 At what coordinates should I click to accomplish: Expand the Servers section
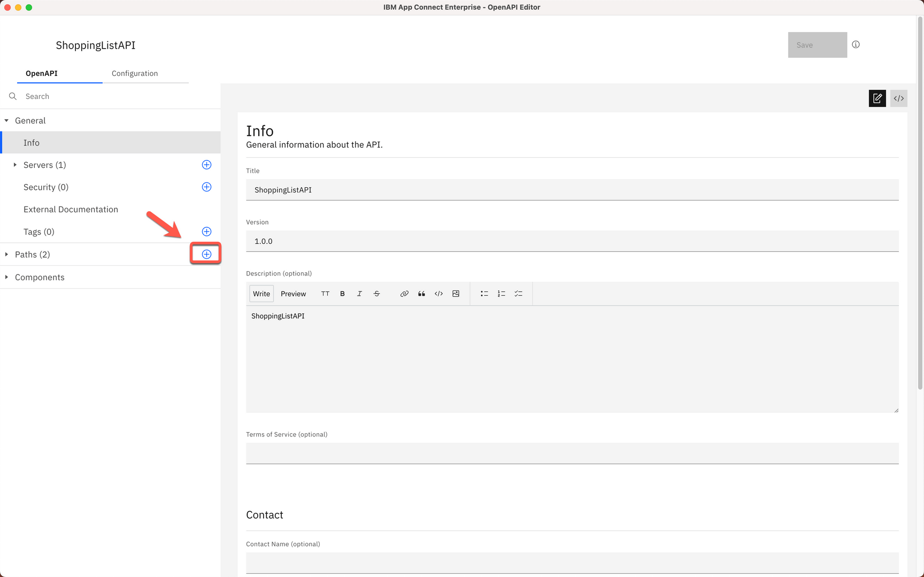(14, 165)
